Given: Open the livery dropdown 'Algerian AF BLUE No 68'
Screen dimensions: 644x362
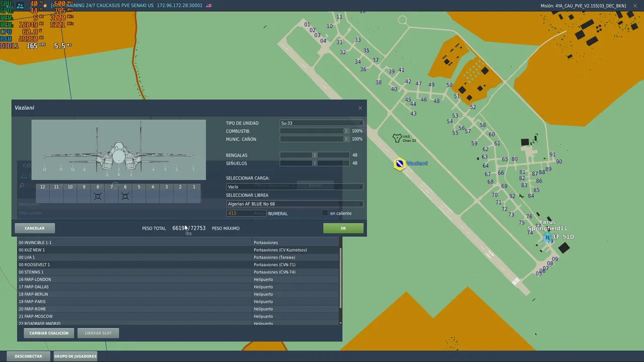Looking at the screenshot, I should [x=295, y=204].
